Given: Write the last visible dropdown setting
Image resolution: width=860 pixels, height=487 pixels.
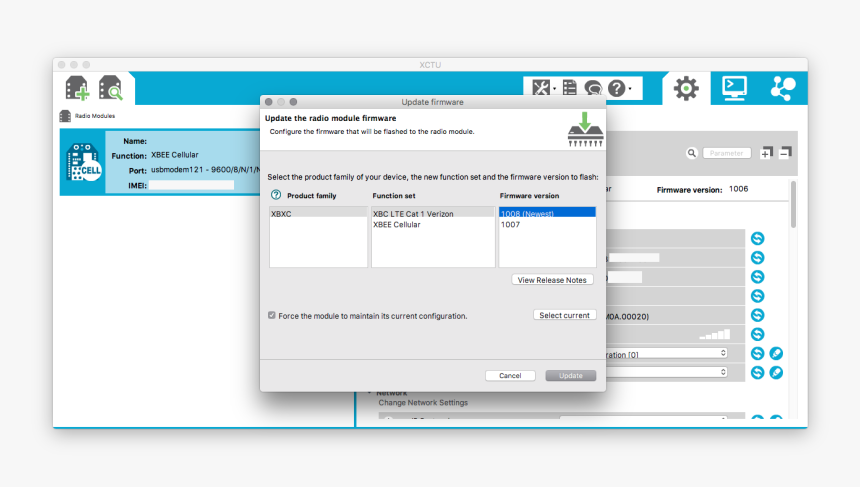Looking at the screenshot, I should click(776, 372).
